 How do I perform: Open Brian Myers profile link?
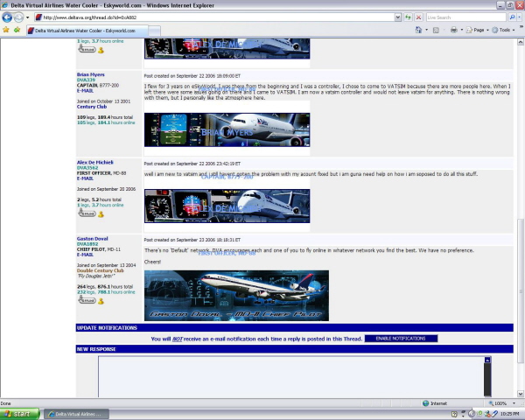click(x=90, y=74)
